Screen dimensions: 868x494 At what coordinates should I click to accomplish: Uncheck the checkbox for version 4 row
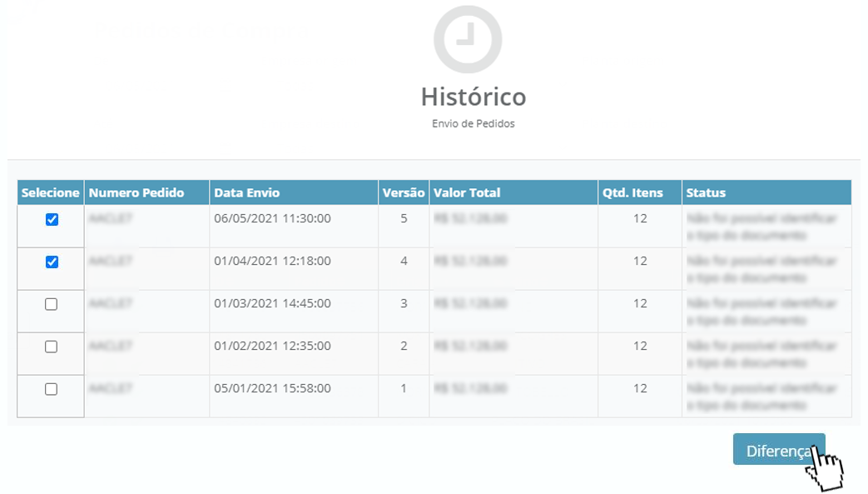coord(52,262)
